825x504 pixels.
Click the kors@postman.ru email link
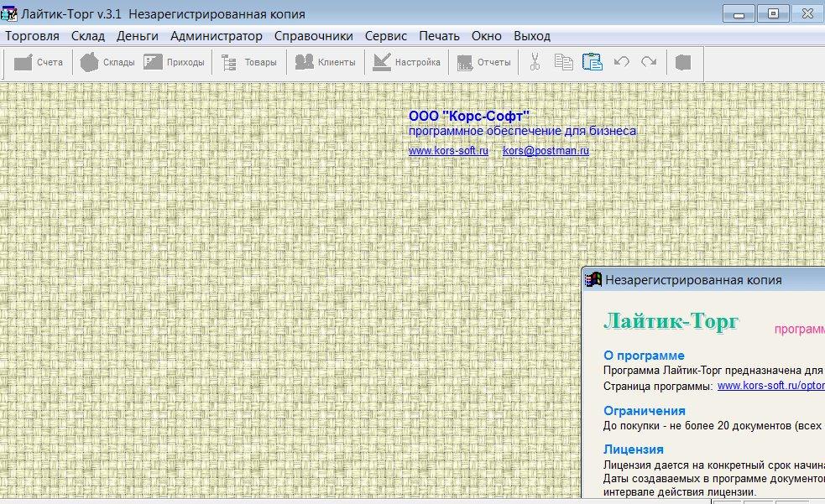(x=546, y=151)
